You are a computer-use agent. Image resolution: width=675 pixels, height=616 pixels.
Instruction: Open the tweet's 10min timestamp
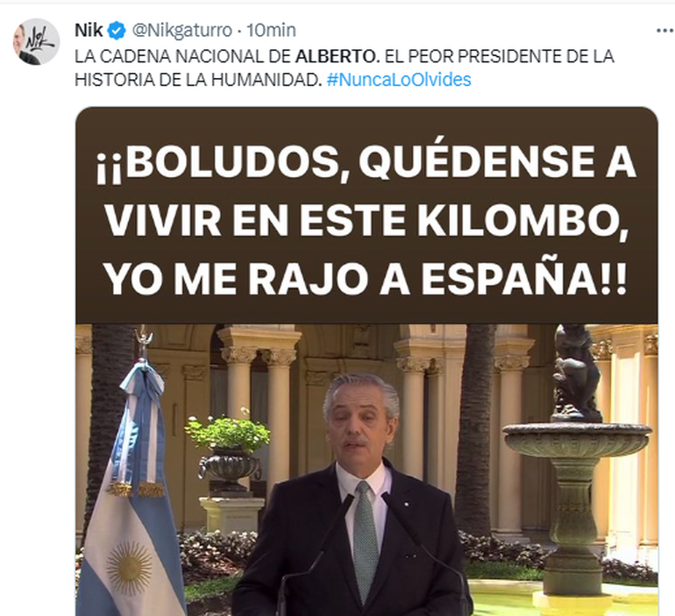tap(271, 31)
